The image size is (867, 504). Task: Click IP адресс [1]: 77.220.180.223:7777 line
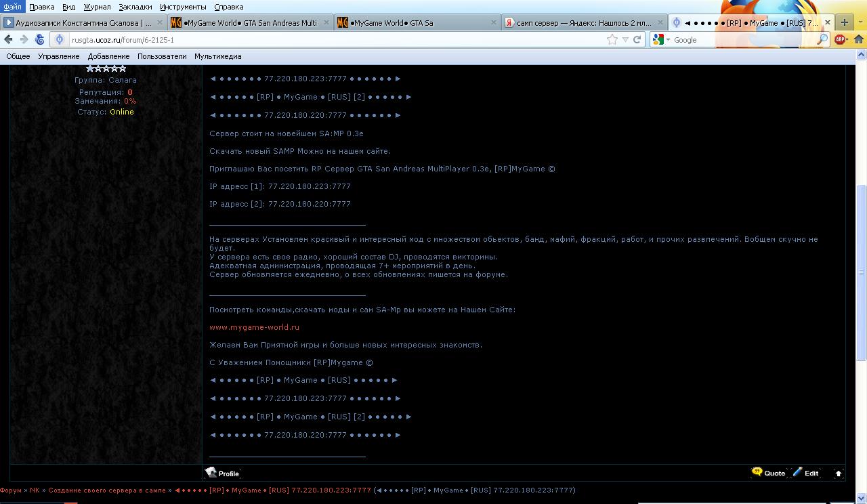280,186
